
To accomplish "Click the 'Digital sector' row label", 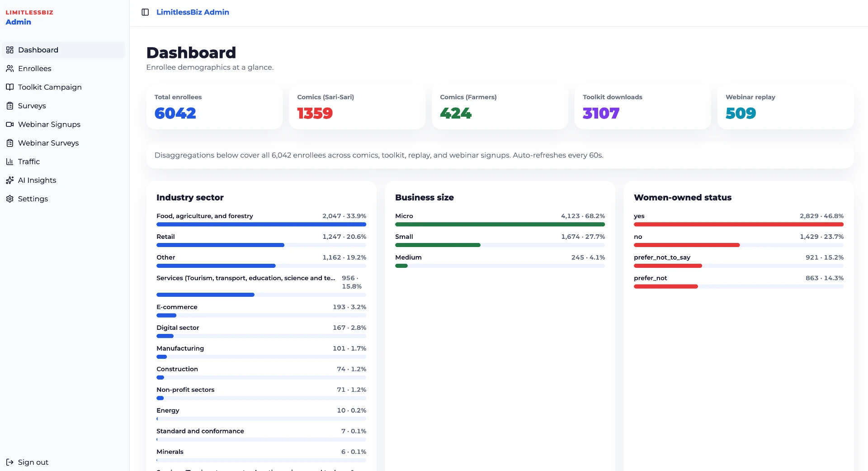I will (x=178, y=328).
